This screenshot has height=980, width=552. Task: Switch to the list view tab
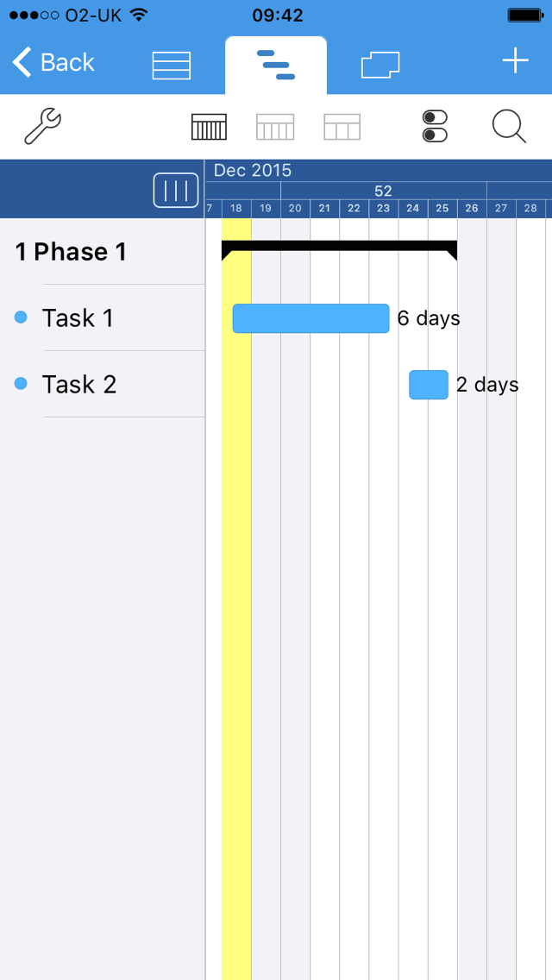coord(171,66)
